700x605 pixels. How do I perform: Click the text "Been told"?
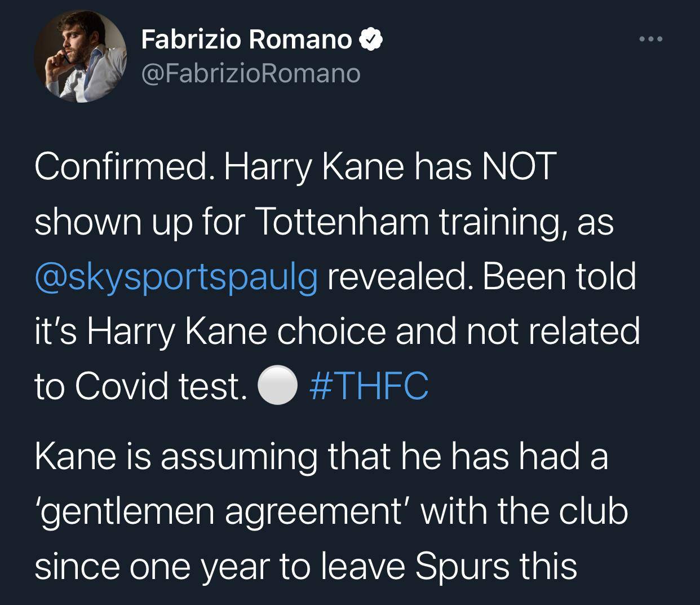click(x=559, y=277)
